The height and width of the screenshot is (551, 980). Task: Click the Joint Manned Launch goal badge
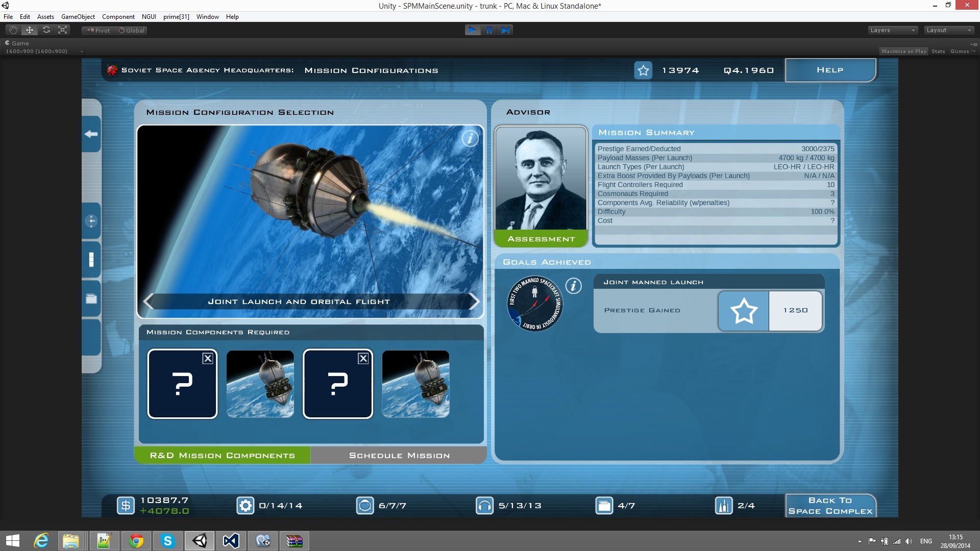(x=535, y=304)
